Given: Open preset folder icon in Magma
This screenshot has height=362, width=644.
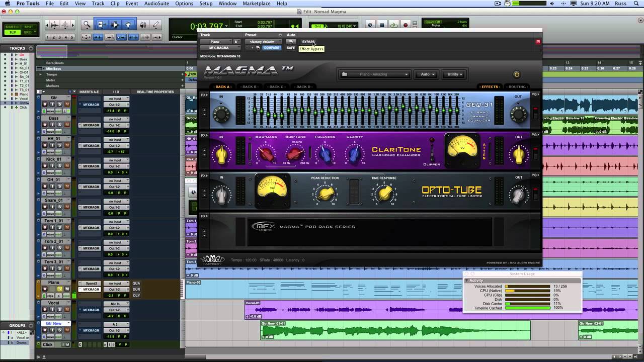Looking at the screenshot, I should 345,74.
